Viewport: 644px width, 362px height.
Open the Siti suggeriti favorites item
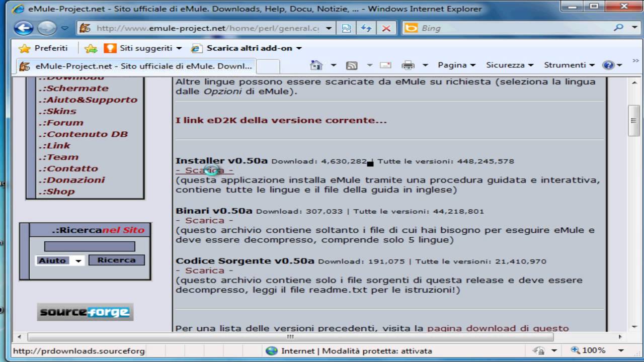click(x=142, y=48)
